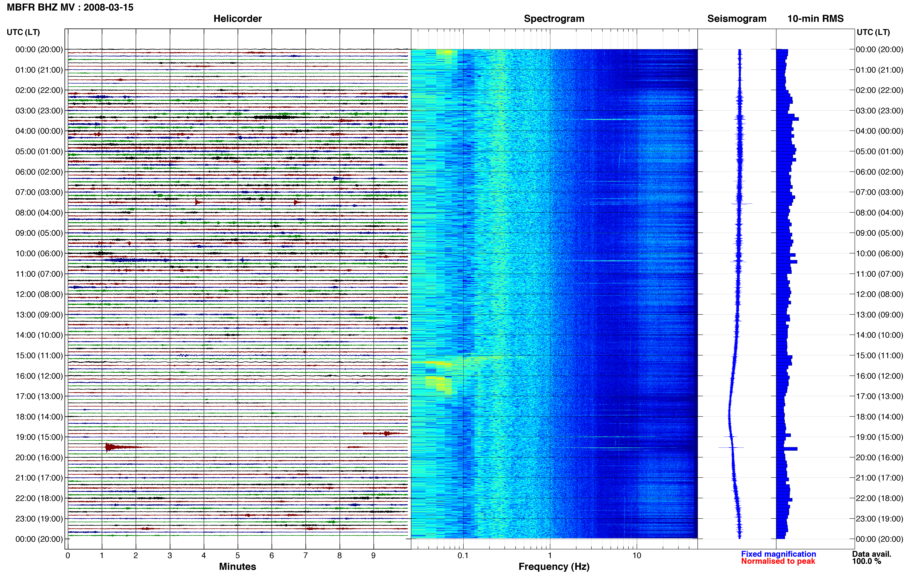Viewport: 924px width, 578px height.
Task: Click the RMS peak bar just after 03:00
Action: (x=788, y=119)
